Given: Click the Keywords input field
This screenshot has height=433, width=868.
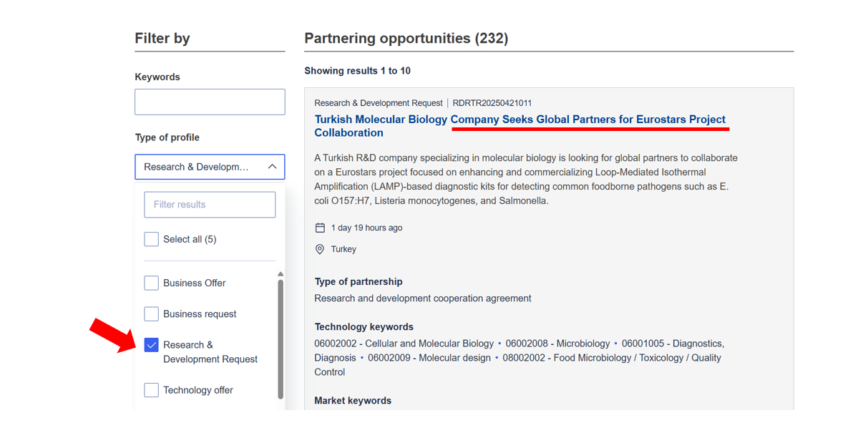Looking at the screenshot, I should coord(210,102).
